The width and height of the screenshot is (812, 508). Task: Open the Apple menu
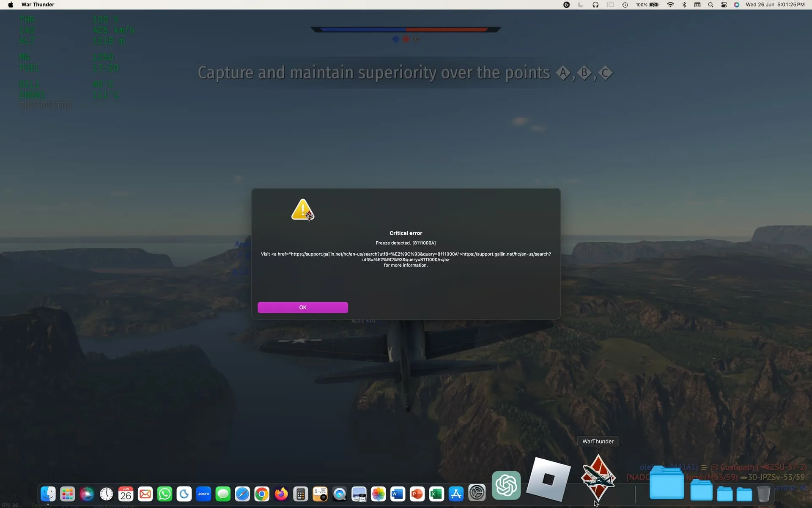point(10,5)
